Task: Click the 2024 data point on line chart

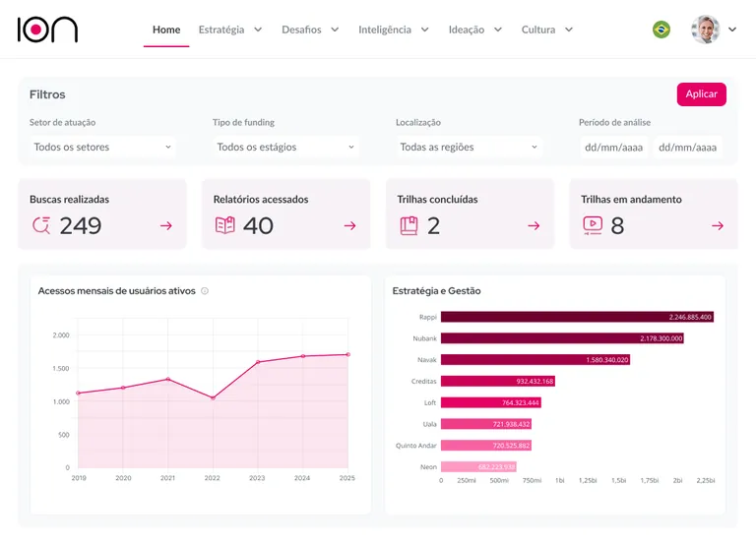Action: tap(303, 356)
